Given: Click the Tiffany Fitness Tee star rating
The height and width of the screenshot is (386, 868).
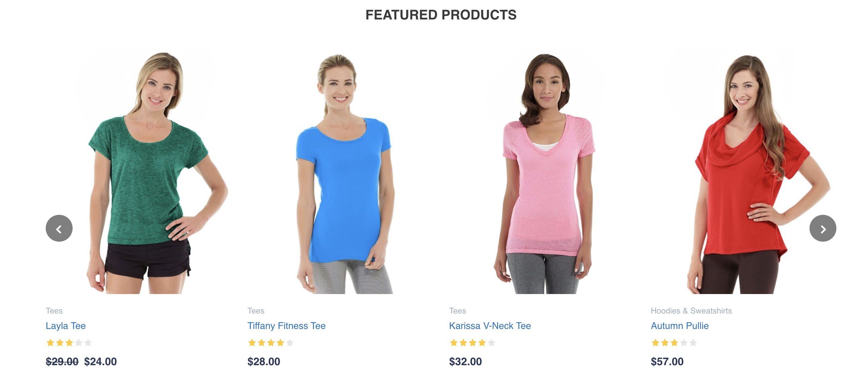Looking at the screenshot, I should coord(271,343).
